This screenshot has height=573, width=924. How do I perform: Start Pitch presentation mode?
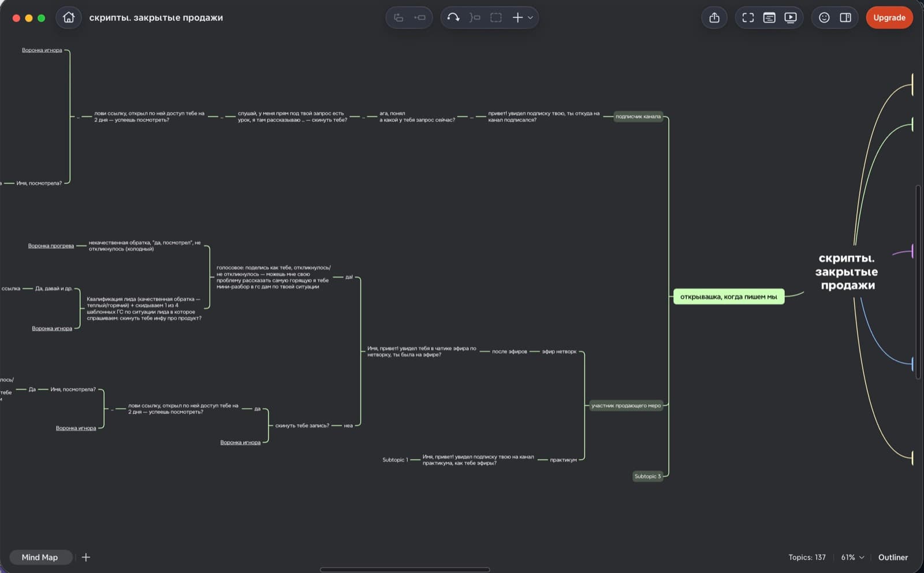(x=791, y=17)
